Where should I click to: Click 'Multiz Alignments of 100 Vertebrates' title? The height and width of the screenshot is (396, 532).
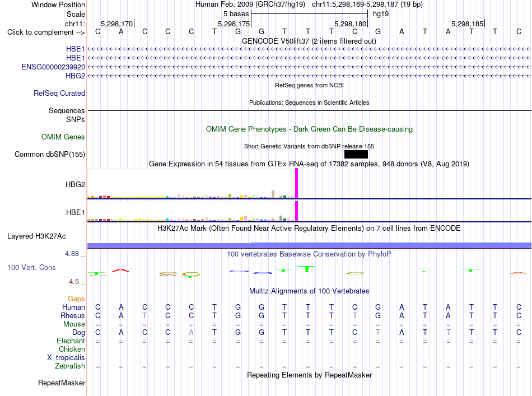309,291
